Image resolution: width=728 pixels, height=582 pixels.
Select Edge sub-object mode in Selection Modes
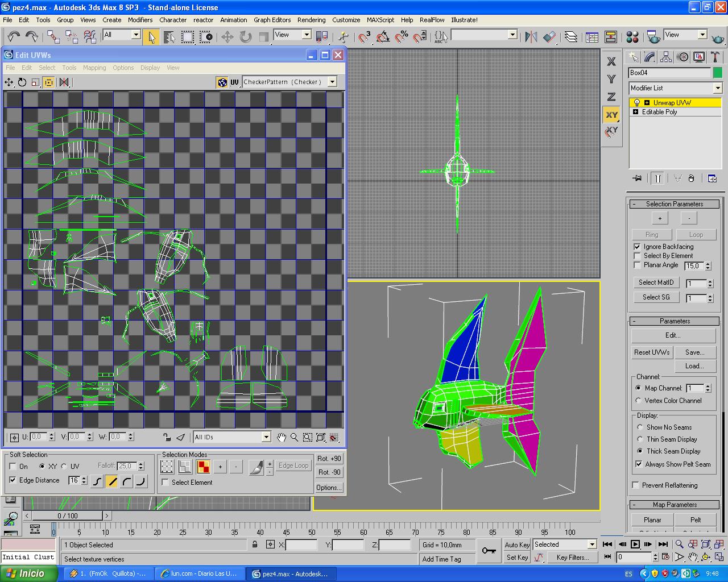pyautogui.click(x=185, y=467)
